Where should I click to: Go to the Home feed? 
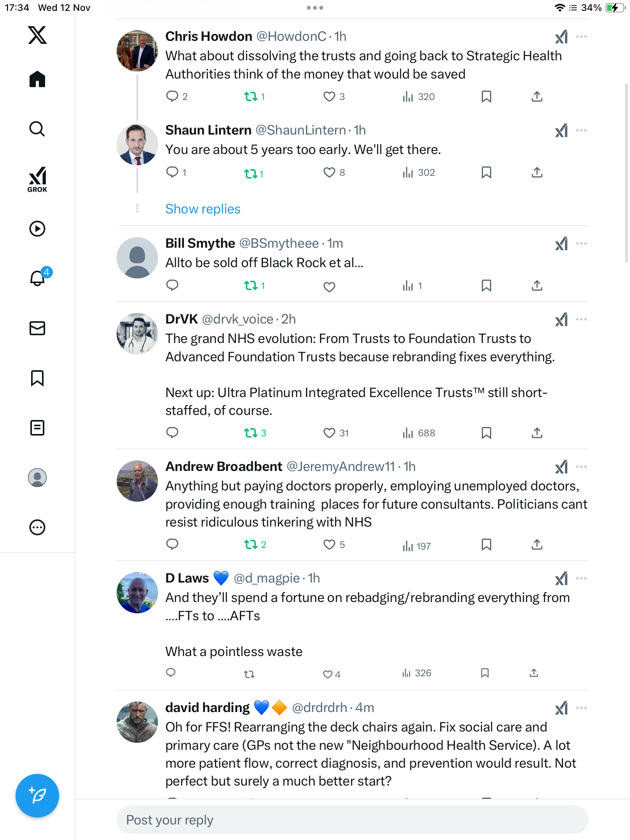[x=37, y=79]
